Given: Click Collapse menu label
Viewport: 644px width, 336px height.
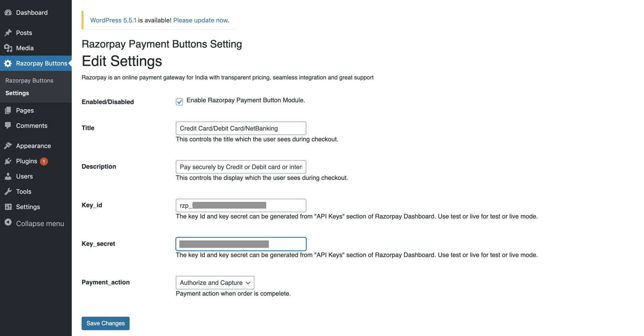Looking at the screenshot, I should [x=40, y=224].
